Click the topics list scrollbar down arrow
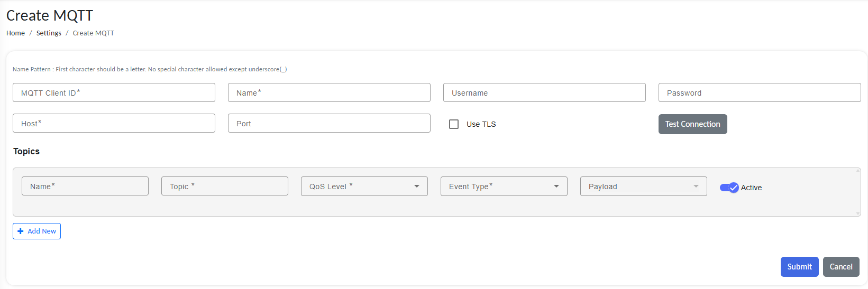Screen dimensions: 868x289 point(857,213)
